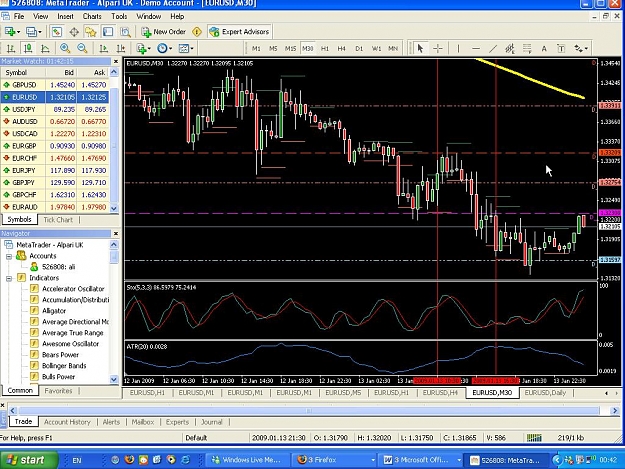Select the M1 timeframe

click(256, 48)
